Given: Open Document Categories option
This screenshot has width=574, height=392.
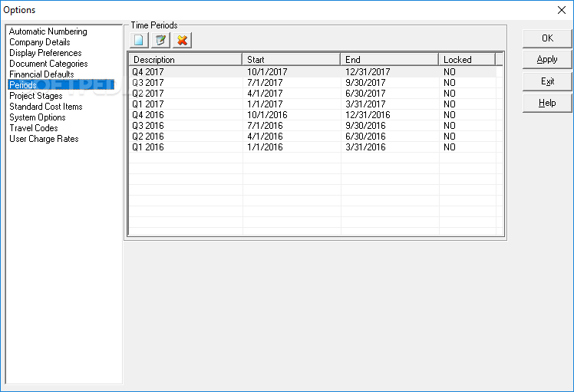Looking at the screenshot, I should click(x=48, y=64).
